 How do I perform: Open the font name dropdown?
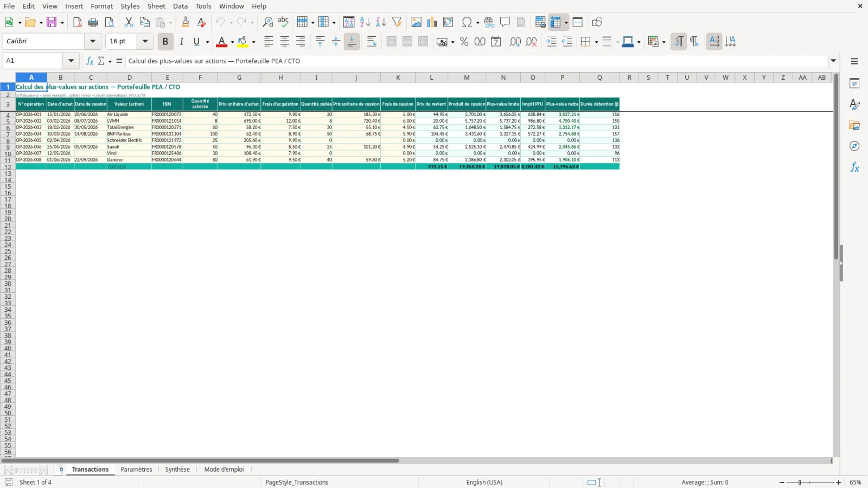tap(93, 41)
